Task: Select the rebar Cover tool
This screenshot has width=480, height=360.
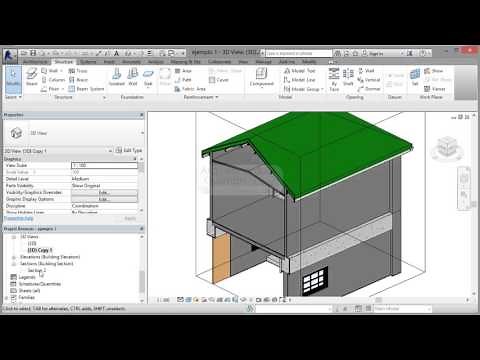Action: [219, 80]
